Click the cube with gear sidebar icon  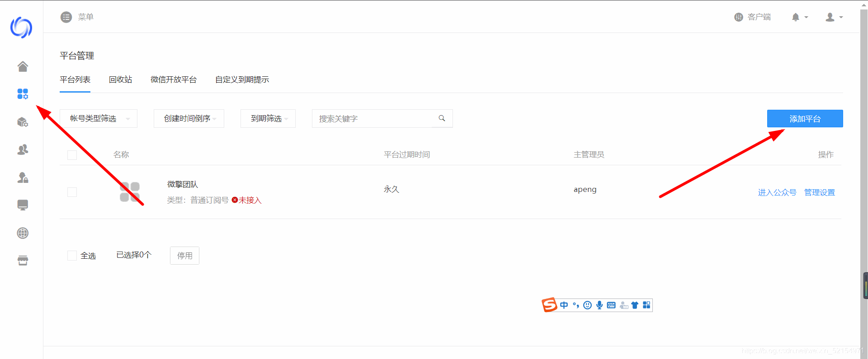23,122
